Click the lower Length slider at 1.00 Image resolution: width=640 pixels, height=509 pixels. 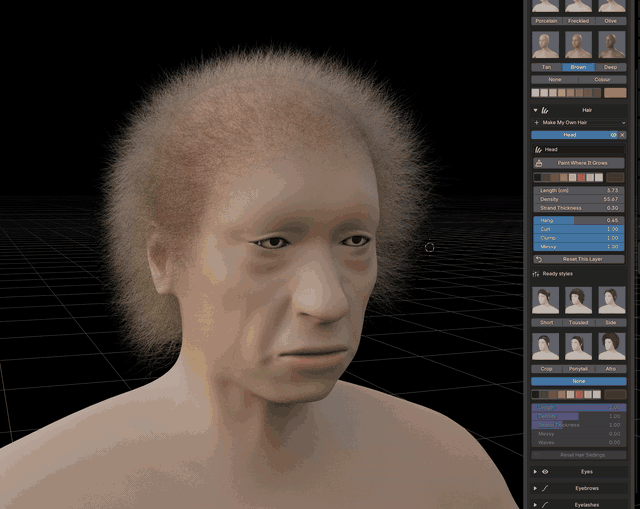(579, 407)
